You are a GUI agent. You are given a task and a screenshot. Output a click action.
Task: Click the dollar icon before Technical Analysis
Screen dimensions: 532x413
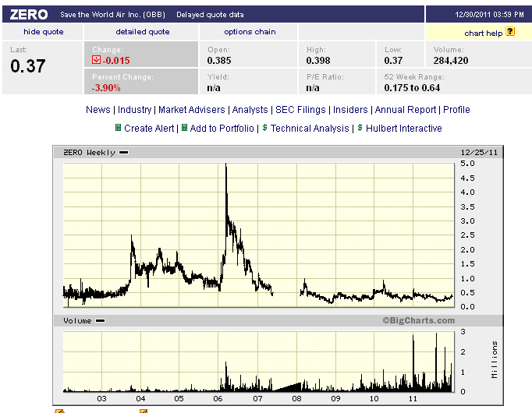[x=264, y=128]
